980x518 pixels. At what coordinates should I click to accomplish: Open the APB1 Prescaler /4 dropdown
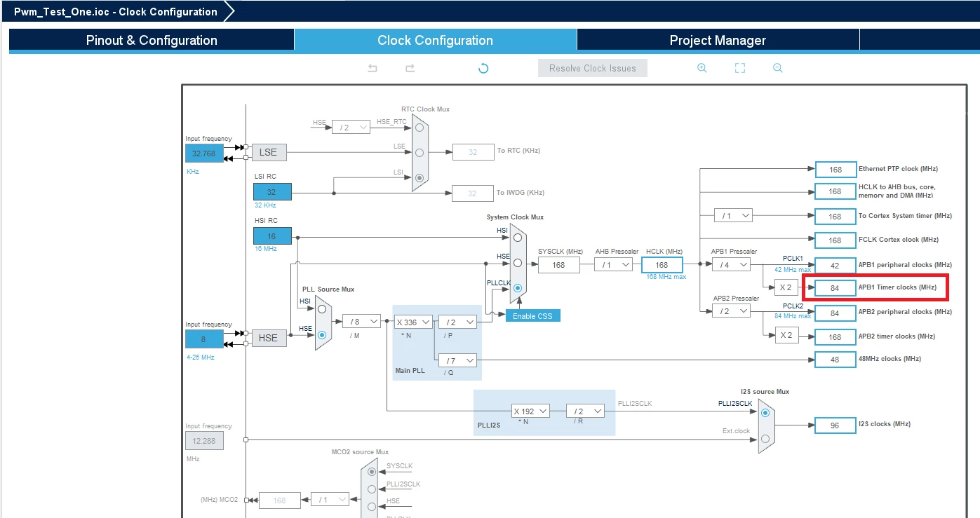coord(731,264)
